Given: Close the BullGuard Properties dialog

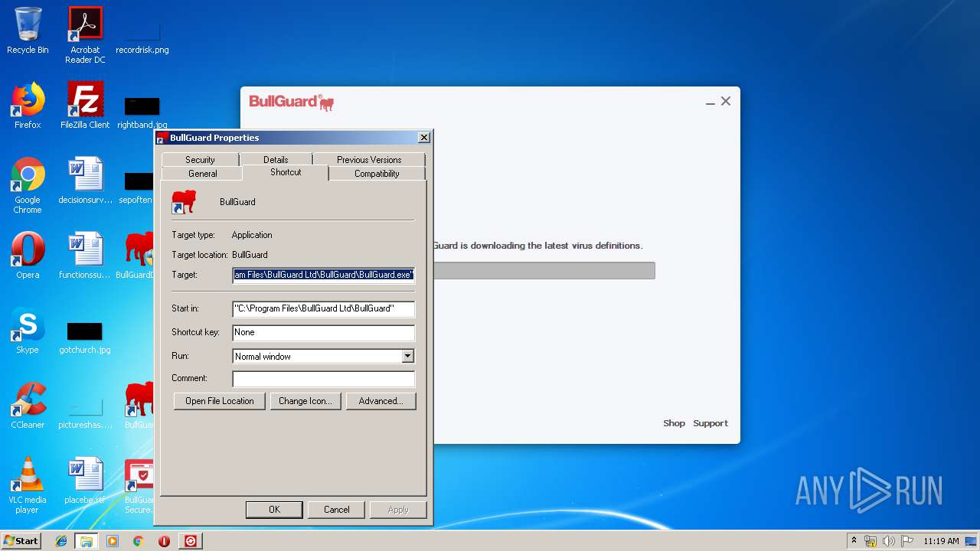Looking at the screenshot, I should point(423,138).
